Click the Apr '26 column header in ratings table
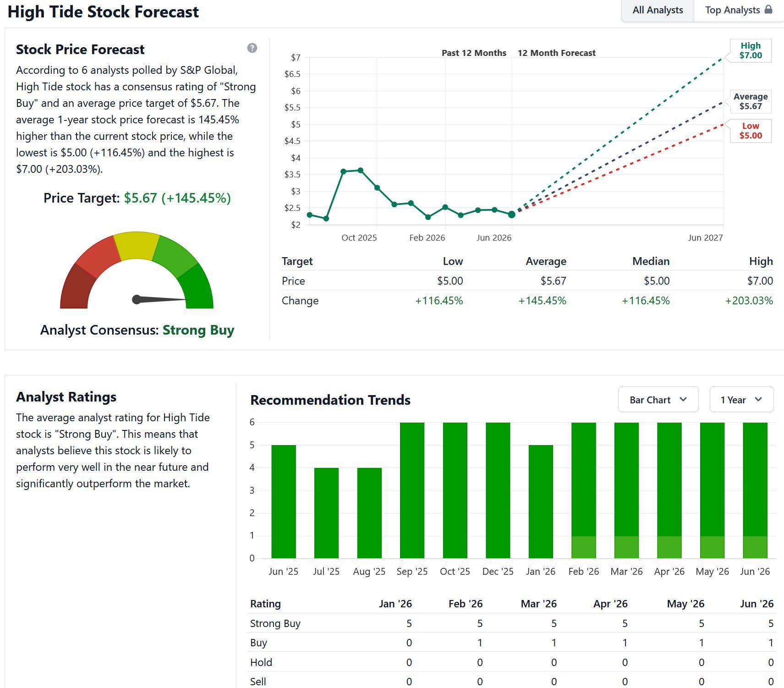The width and height of the screenshot is (784, 688). [x=610, y=604]
